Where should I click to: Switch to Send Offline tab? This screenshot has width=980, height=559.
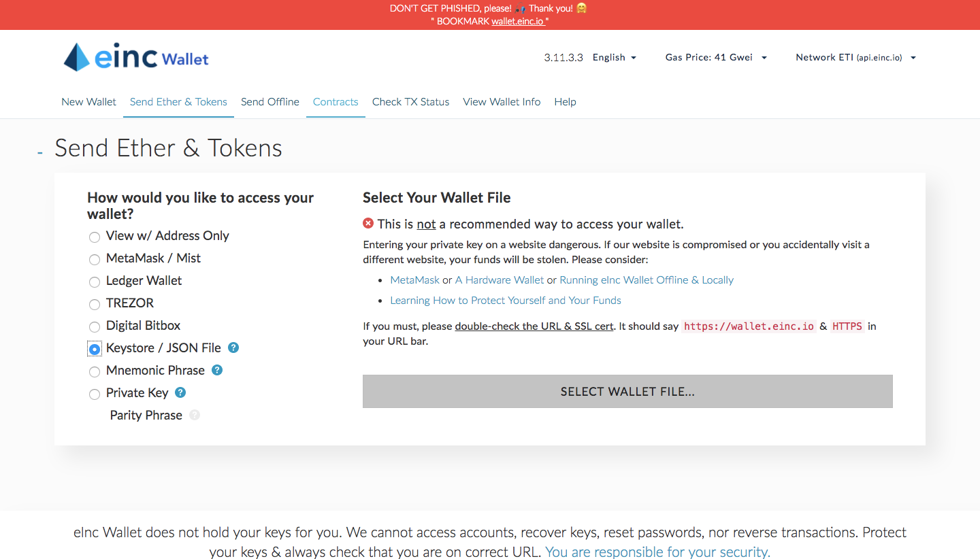pyautogui.click(x=270, y=102)
